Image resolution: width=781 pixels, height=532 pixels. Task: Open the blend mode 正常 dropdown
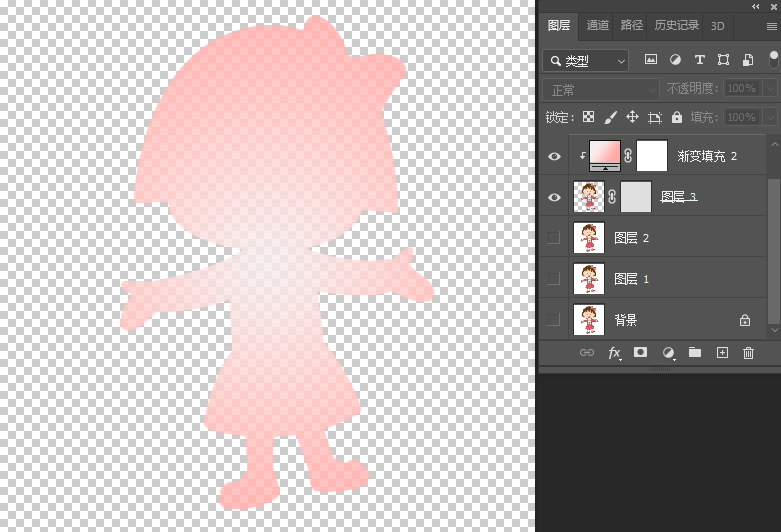(x=600, y=89)
